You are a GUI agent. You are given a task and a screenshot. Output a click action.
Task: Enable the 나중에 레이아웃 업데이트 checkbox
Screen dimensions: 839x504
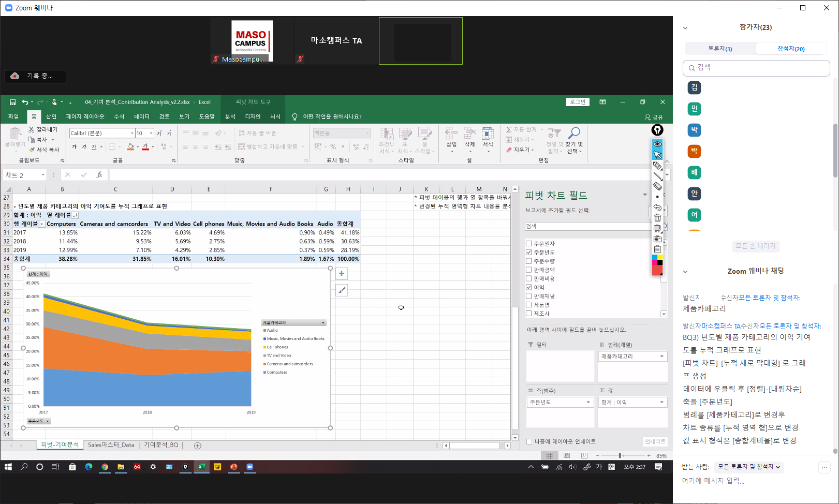(x=529, y=441)
